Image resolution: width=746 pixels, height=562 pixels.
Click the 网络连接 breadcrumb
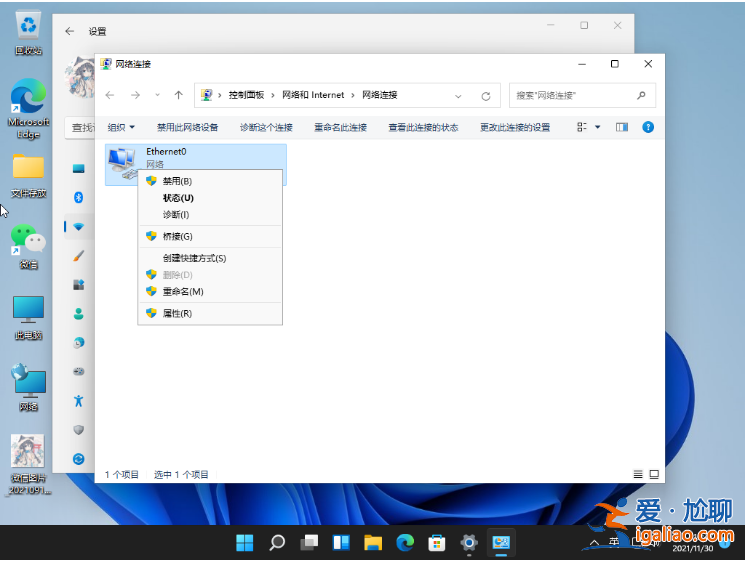click(380, 95)
